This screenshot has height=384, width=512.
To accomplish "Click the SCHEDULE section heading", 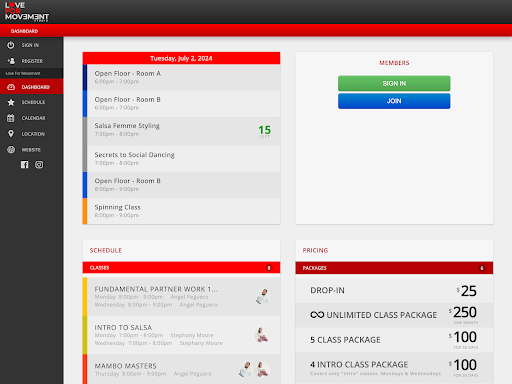I will point(106,250).
